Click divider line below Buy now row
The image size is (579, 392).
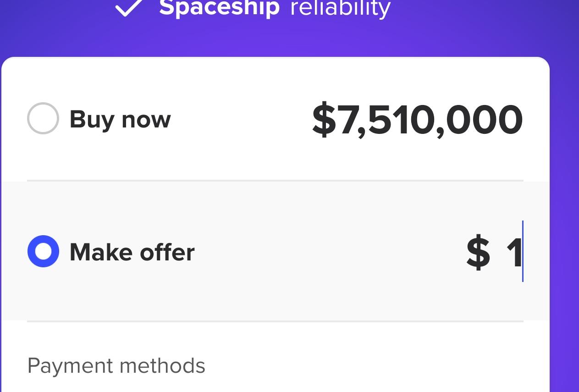coord(275,181)
